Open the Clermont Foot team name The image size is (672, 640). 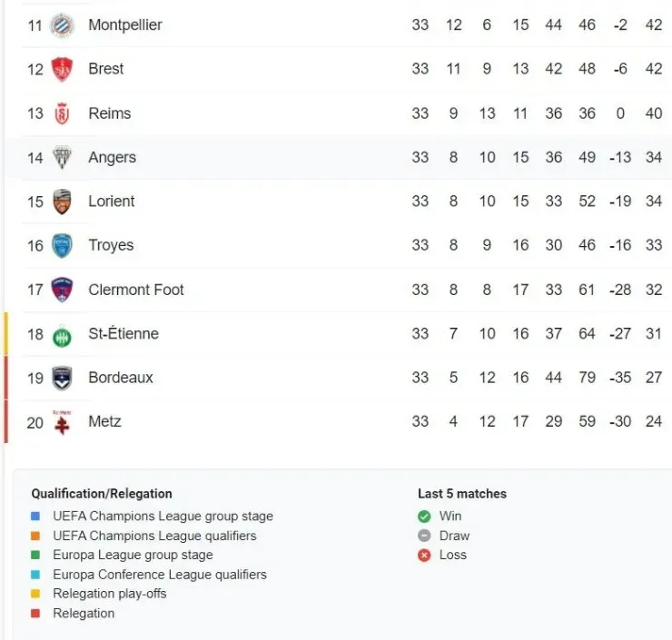tap(136, 290)
